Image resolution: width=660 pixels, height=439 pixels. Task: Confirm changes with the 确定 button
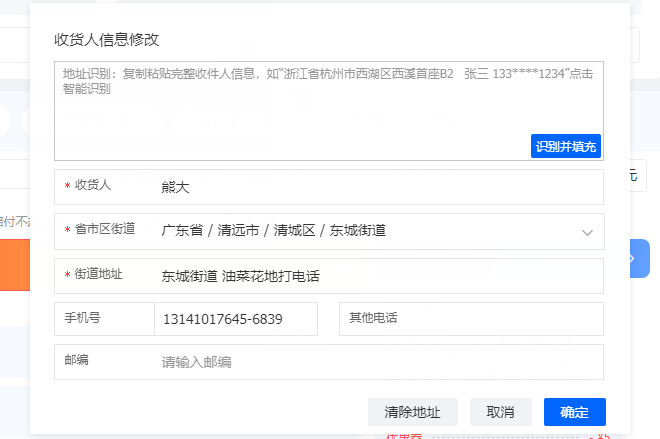click(x=575, y=412)
